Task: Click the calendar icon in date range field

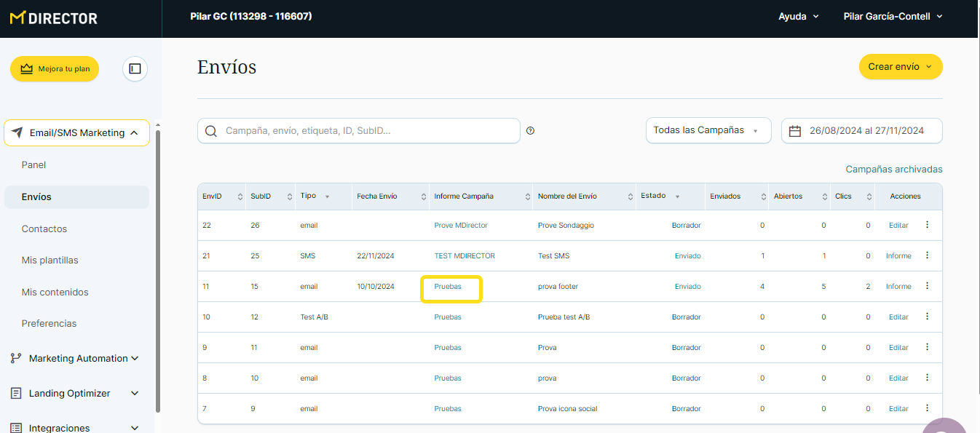Action: click(795, 131)
